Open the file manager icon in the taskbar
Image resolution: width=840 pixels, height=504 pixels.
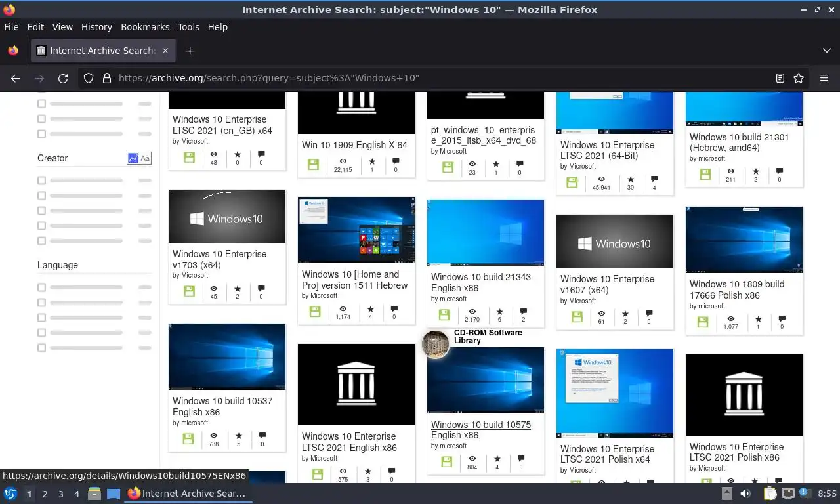94,493
